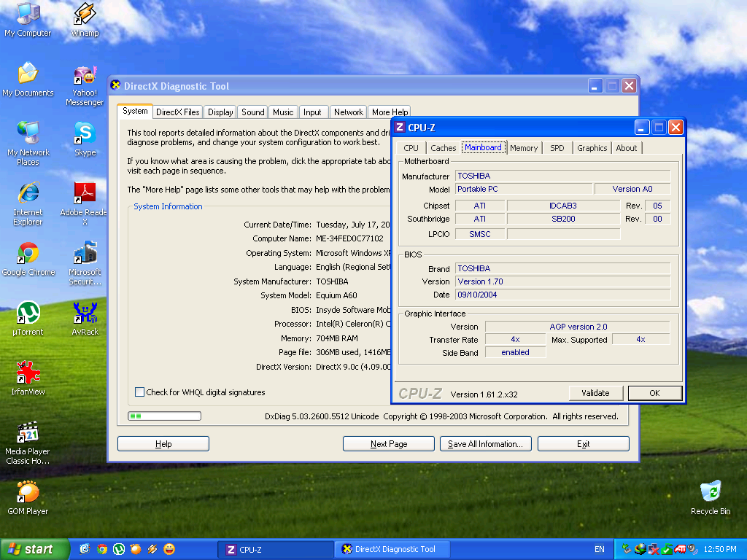Launch IrfanView desktop shortcut
747x560 pixels.
coord(28,378)
